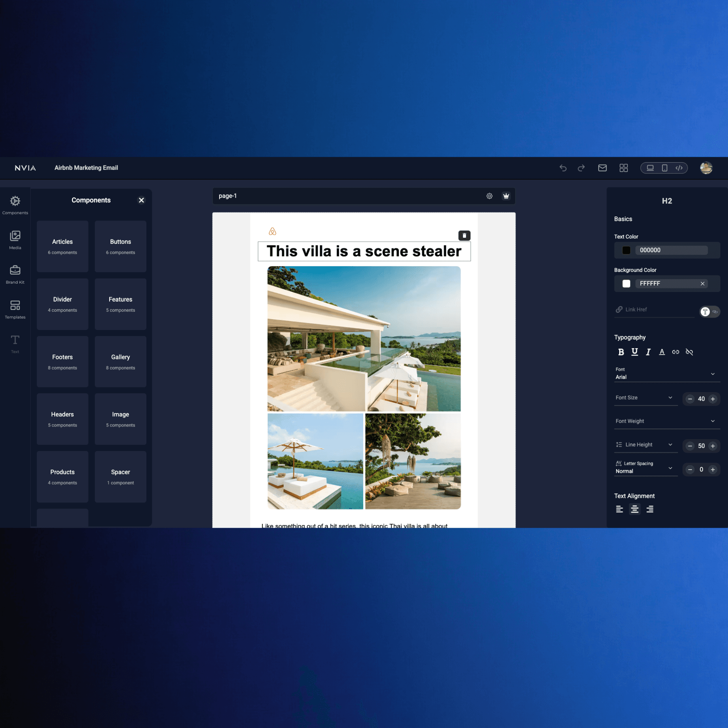Viewport: 728px width, 728px height.
Task: Open the Background Color white swatch
Action: tap(626, 284)
